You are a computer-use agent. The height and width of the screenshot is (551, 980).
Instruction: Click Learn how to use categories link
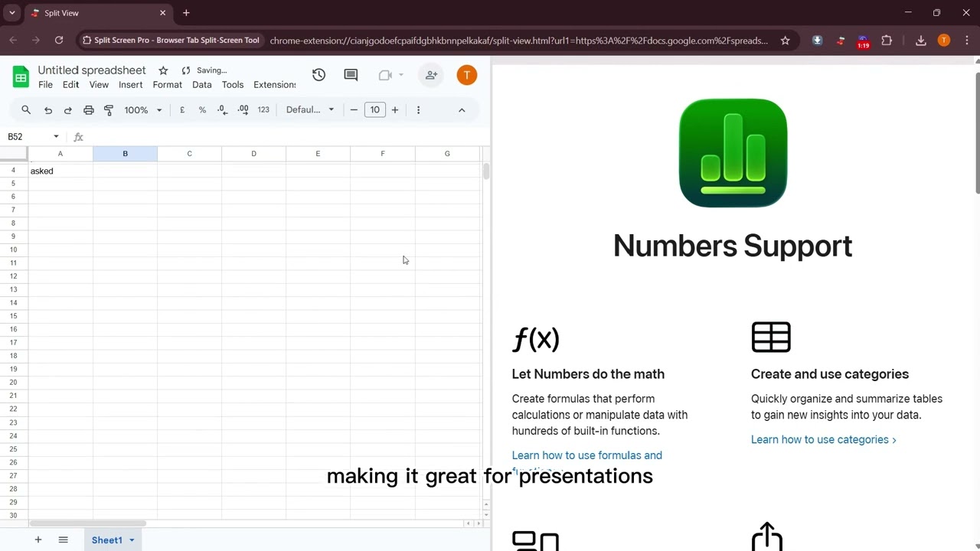(x=823, y=439)
